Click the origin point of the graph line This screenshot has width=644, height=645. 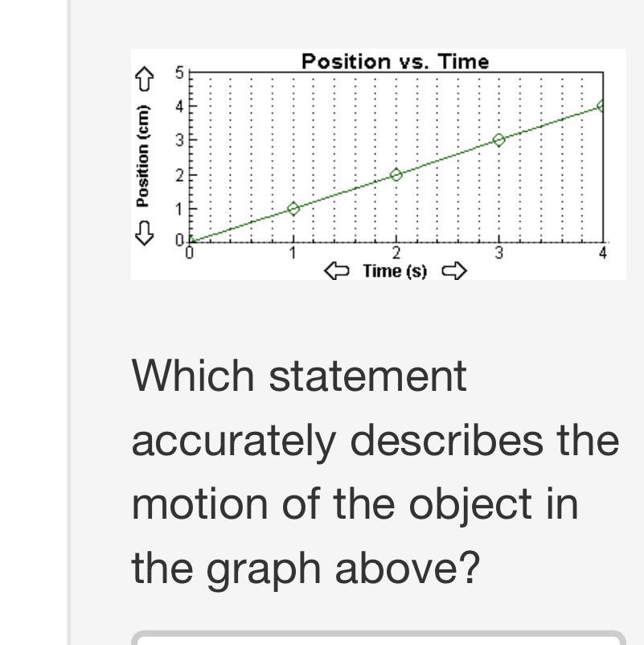click(x=191, y=241)
